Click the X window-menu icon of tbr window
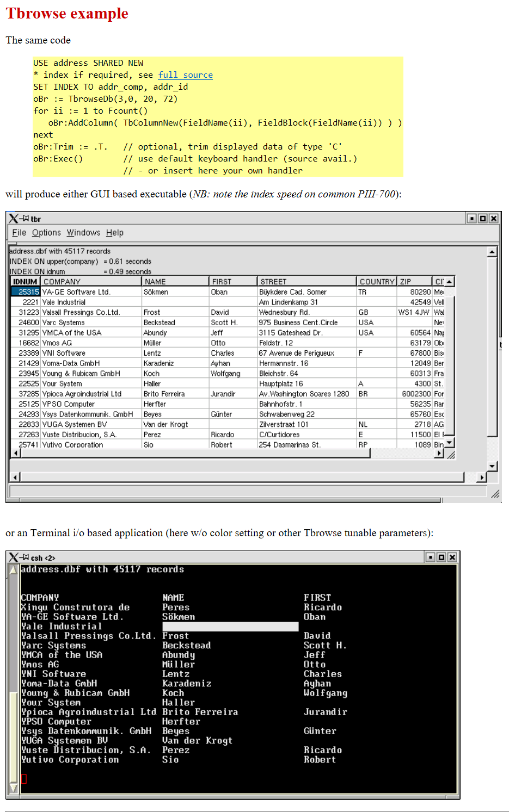The height and width of the screenshot is (812, 509). tap(14, 219)
